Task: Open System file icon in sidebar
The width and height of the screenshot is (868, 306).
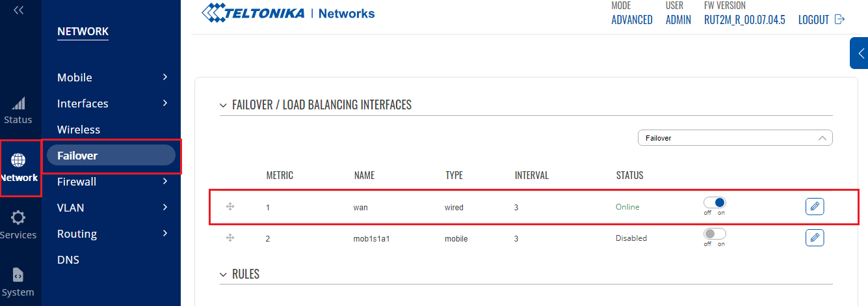Action: [18, 275]
